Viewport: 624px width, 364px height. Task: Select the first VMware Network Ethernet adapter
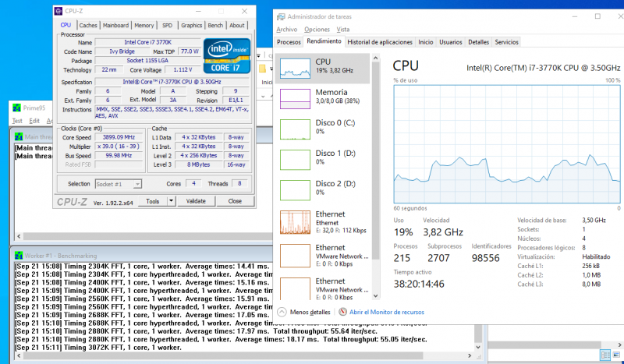(x=322, y=256)
